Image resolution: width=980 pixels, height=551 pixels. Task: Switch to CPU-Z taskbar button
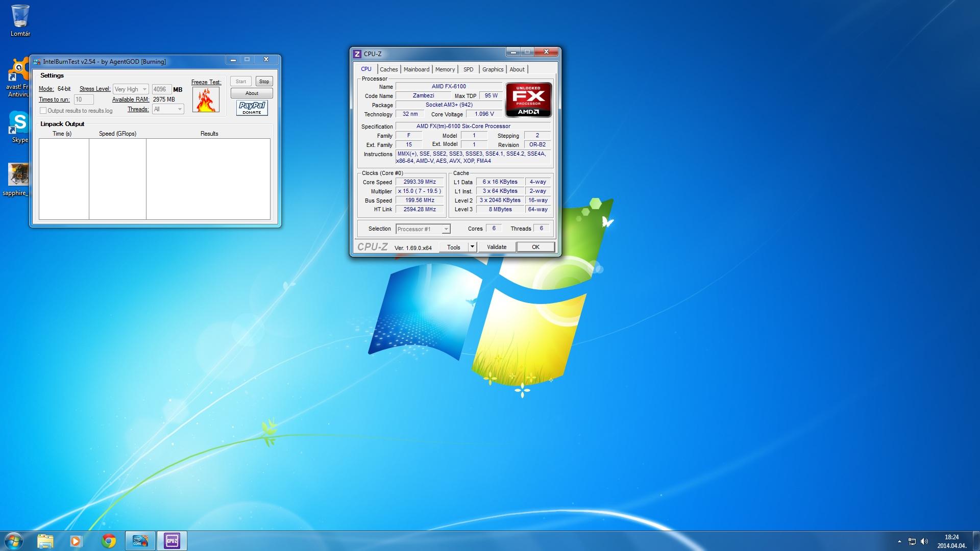click(171, 541)
